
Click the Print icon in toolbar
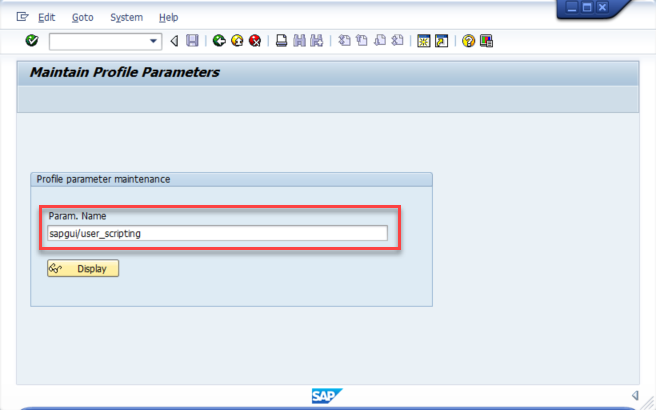pyautogui.click(x=282, y=41)
